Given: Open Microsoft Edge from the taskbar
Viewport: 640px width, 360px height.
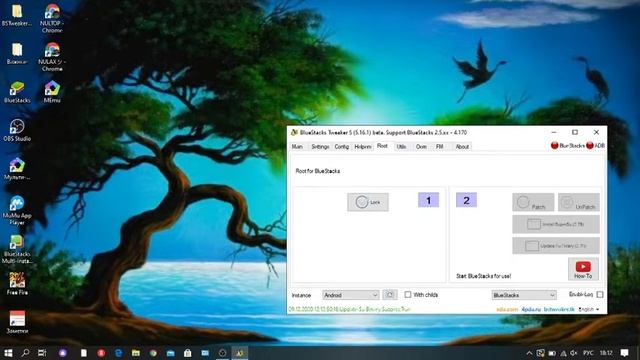Looking at the screenshot, I should [x=118, y=353].
